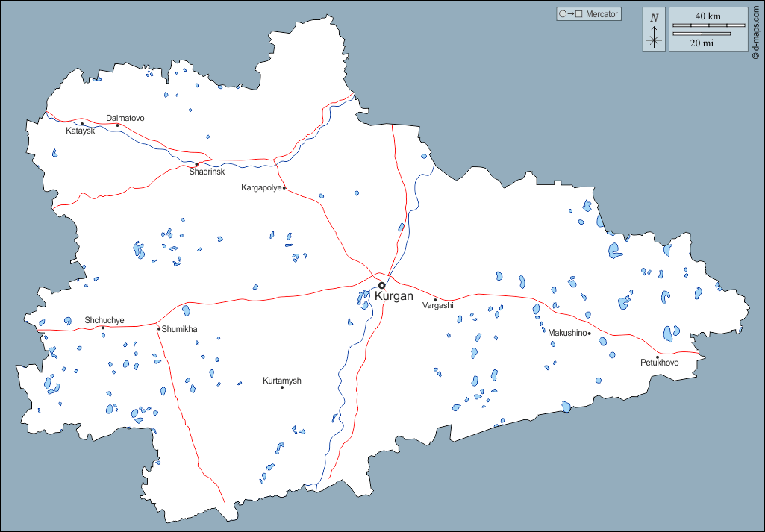Open the d-maps.com copyright link
Screen dimensions: 765x532
click(x=756, y=30)
